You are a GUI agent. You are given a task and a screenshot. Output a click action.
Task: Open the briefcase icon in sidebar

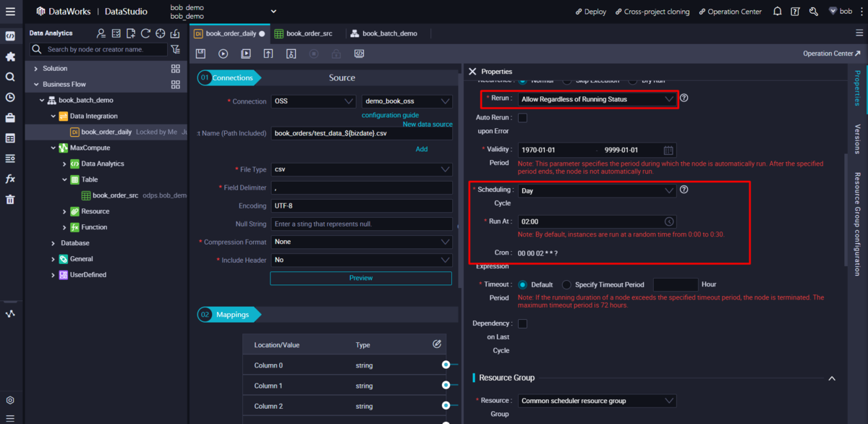click(x=10, y=117)
